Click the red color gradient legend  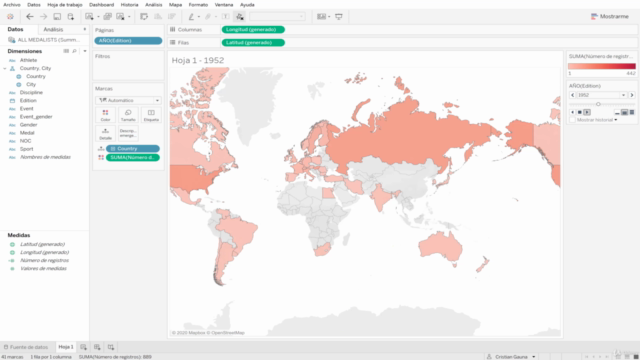602,66
